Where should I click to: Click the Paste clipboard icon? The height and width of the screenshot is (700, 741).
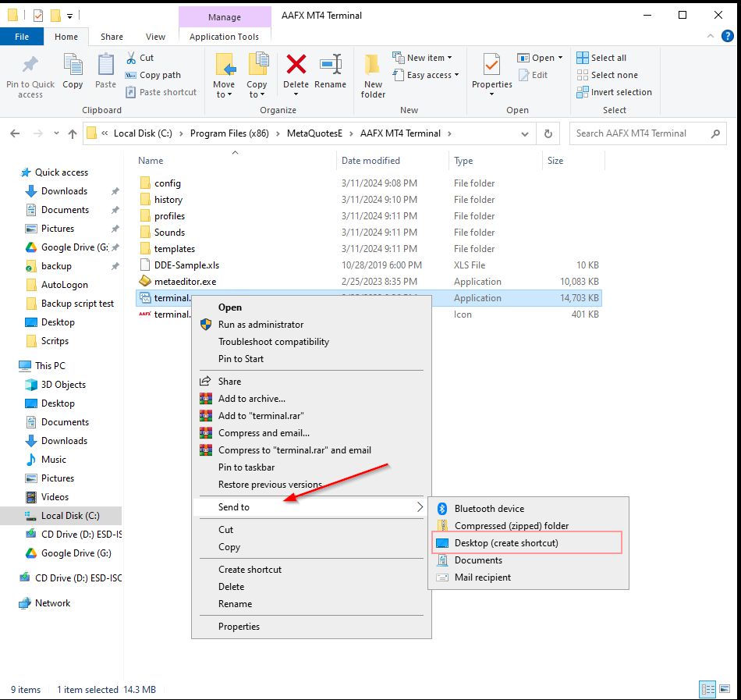point(105,66)
